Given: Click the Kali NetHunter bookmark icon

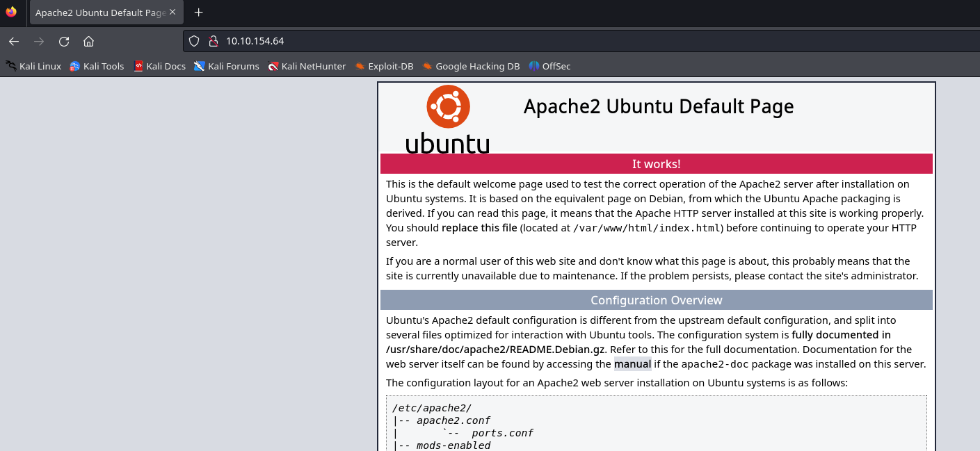Looking at the screenshot, I should (273, 66).
